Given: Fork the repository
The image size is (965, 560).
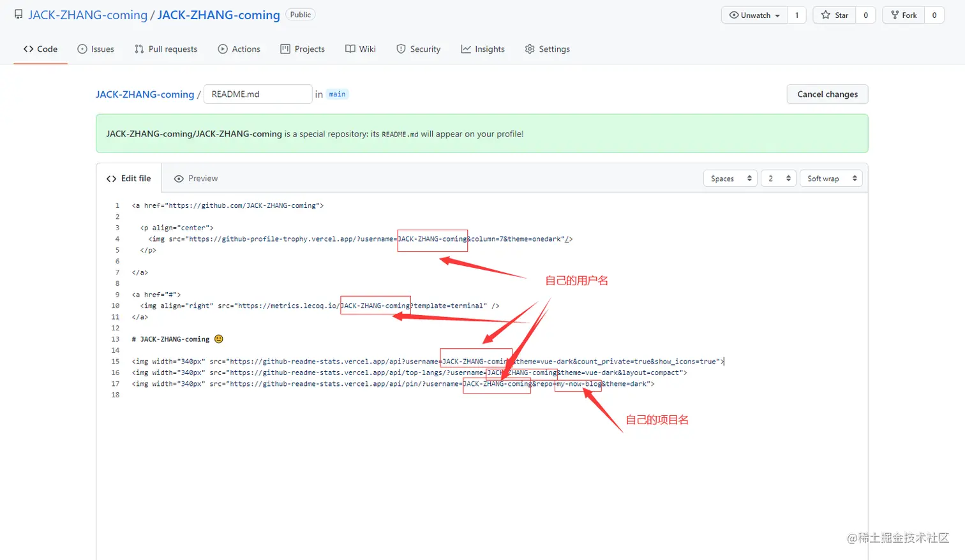Looking at the screenshot, I should click(x=904, y=15).
